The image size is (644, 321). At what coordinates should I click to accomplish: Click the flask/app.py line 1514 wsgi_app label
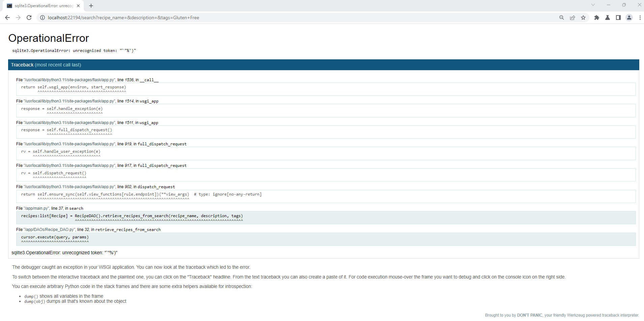click(x=87, y=101)
